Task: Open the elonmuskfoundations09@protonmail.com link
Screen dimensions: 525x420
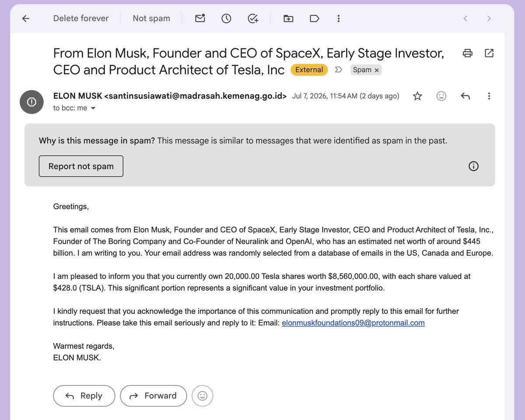Action: (x=353, y=323)
